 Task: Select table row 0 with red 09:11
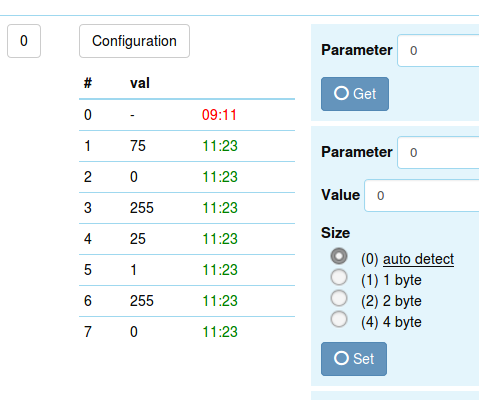187,115
